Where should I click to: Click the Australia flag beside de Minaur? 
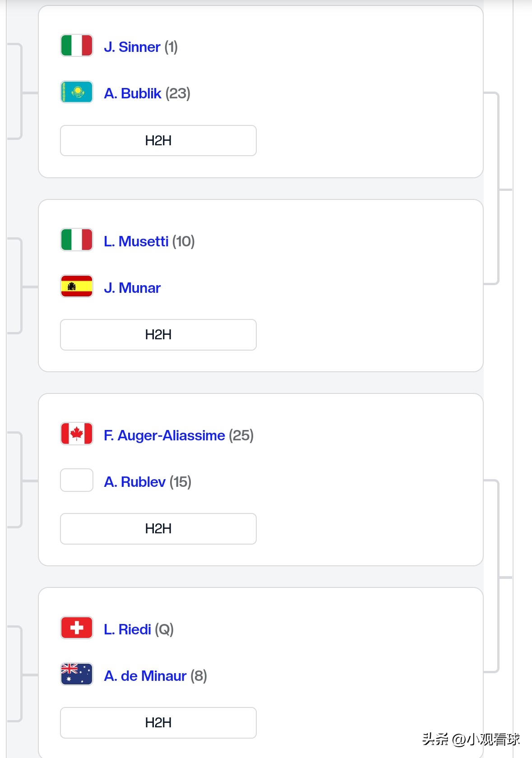click(77, 674)
